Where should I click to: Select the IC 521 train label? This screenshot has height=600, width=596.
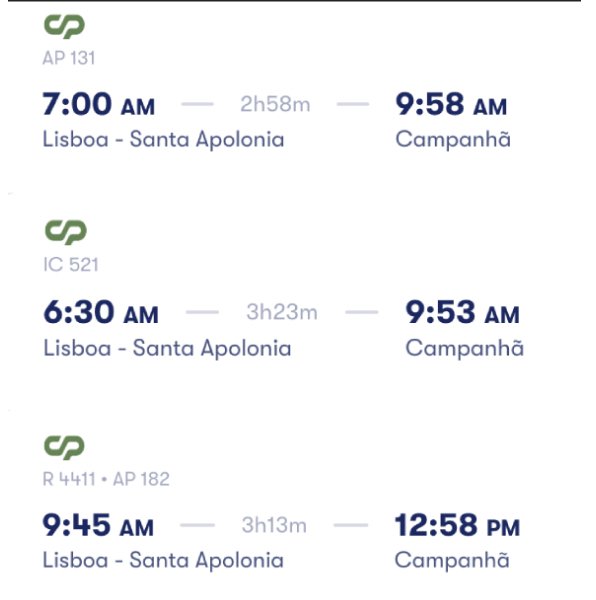coord(71,264)
